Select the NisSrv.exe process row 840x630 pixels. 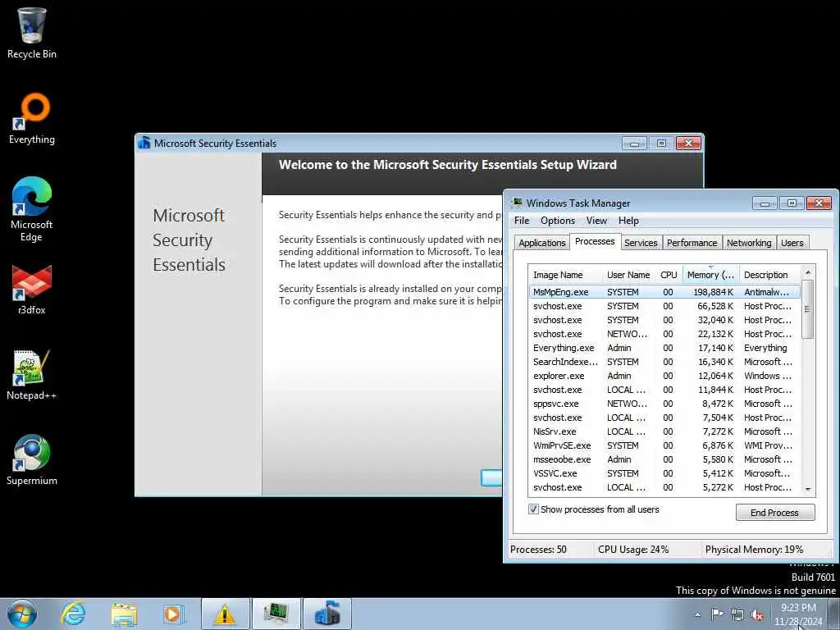[x=664, y=431]
